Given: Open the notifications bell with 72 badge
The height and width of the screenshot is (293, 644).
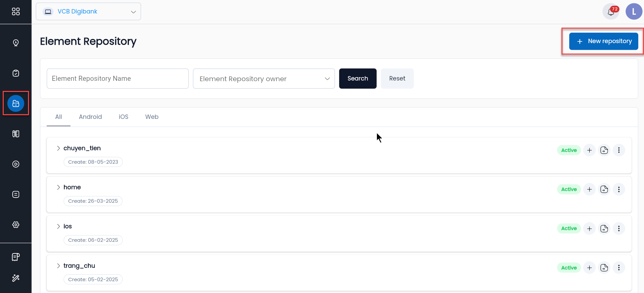Looking at the screenshot, I should [x=611, y=12].
